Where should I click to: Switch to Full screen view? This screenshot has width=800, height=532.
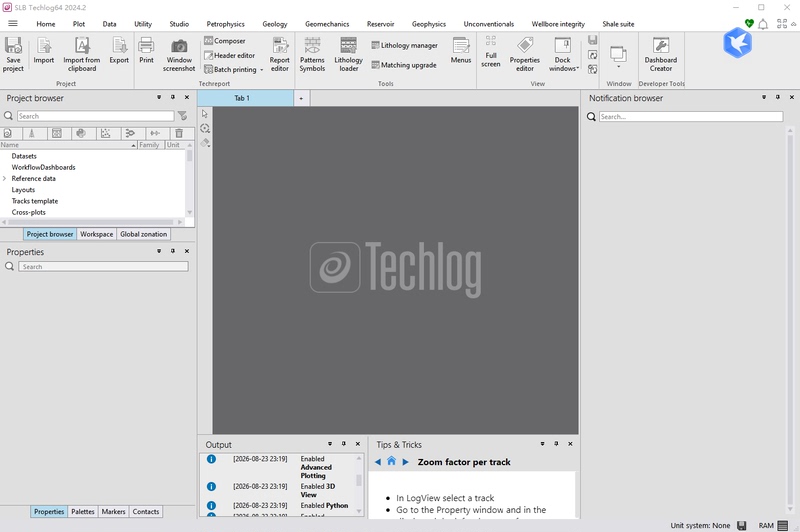tap(491, 51)
